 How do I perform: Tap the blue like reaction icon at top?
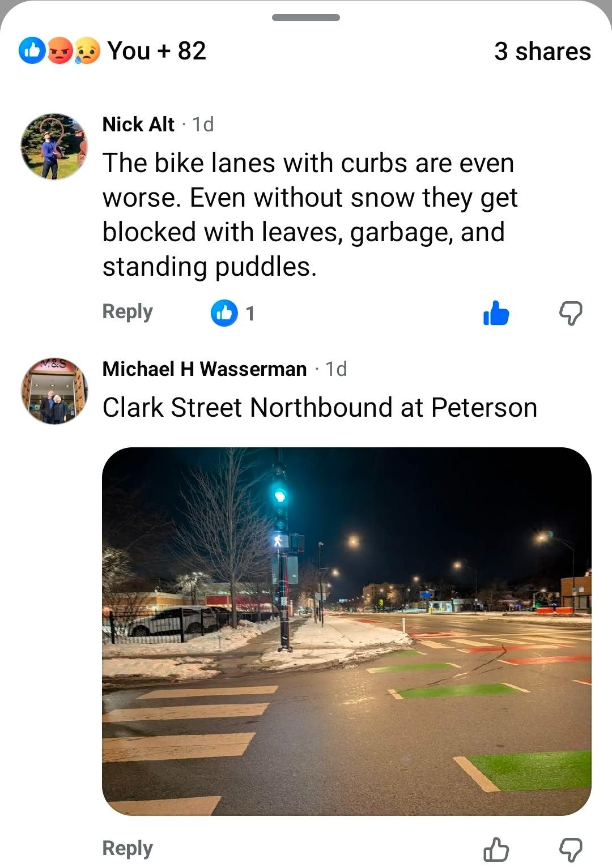tap(32, 51)
